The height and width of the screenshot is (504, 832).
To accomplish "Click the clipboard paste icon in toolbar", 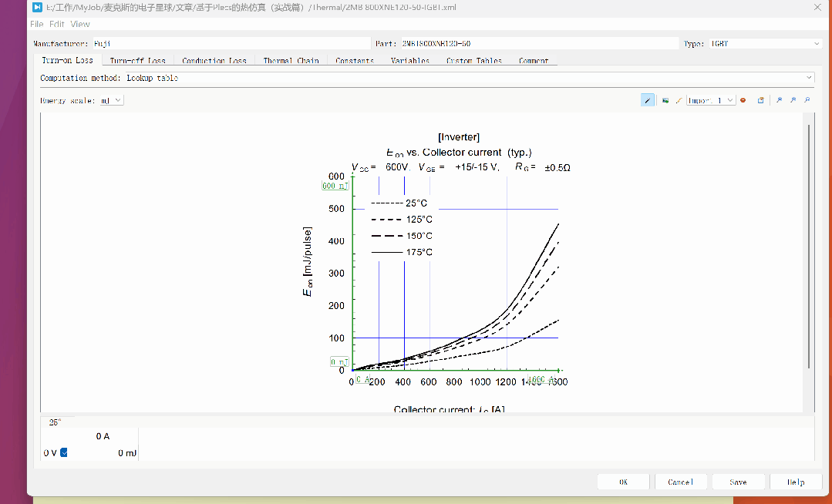I will click(x=760, y=100).
